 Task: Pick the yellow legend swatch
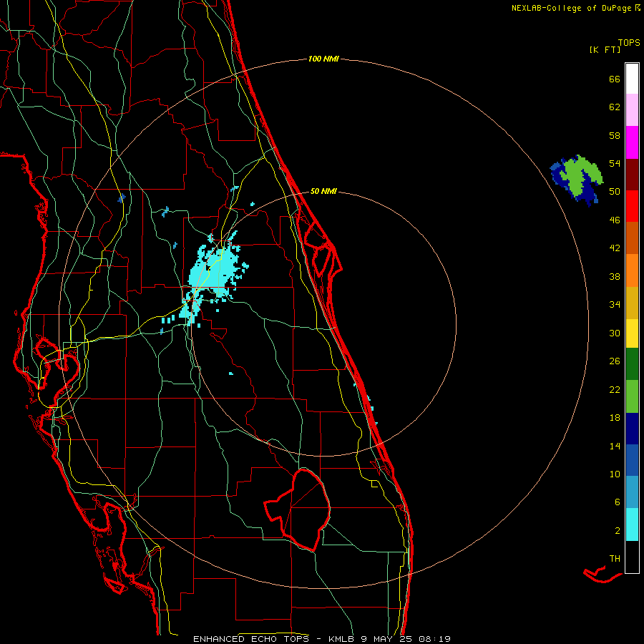click(632, 333)
